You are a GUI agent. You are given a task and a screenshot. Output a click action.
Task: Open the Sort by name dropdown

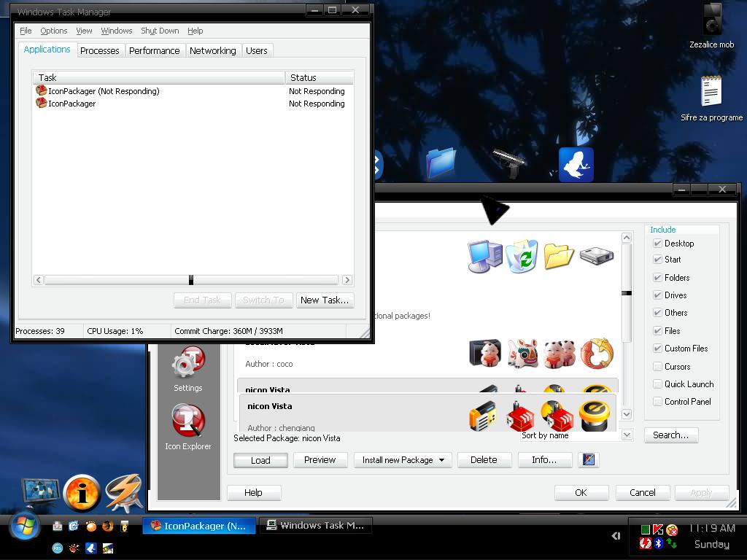pos(627,435)
